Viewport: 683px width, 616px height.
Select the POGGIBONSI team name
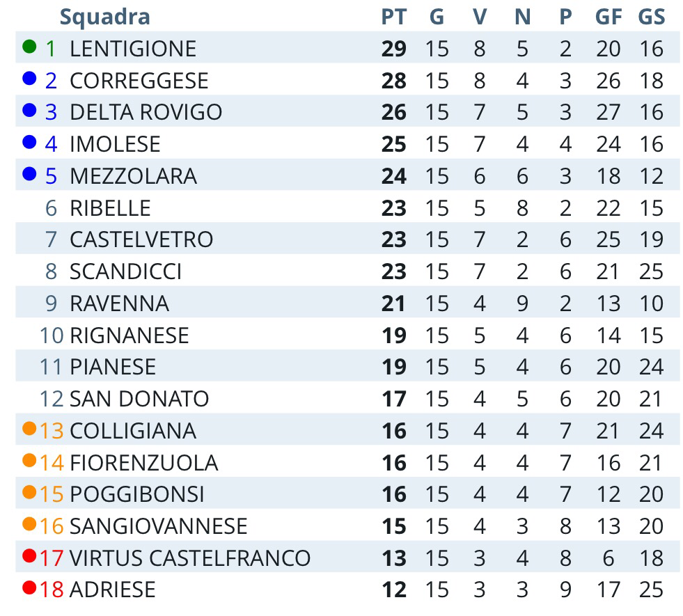click(136, 495)
